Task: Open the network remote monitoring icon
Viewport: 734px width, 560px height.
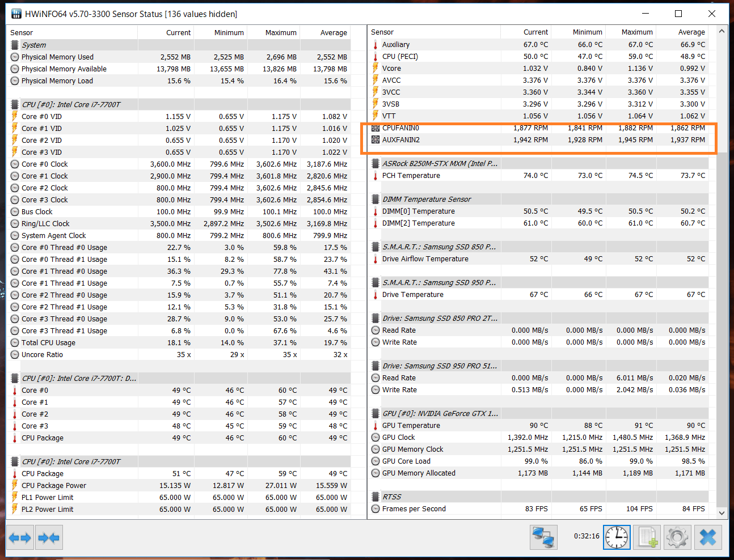Action: point(543,536)
